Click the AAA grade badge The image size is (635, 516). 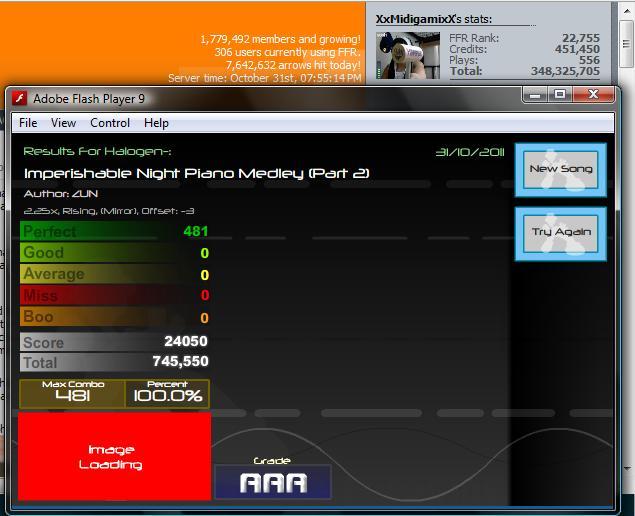coord(273,482)
